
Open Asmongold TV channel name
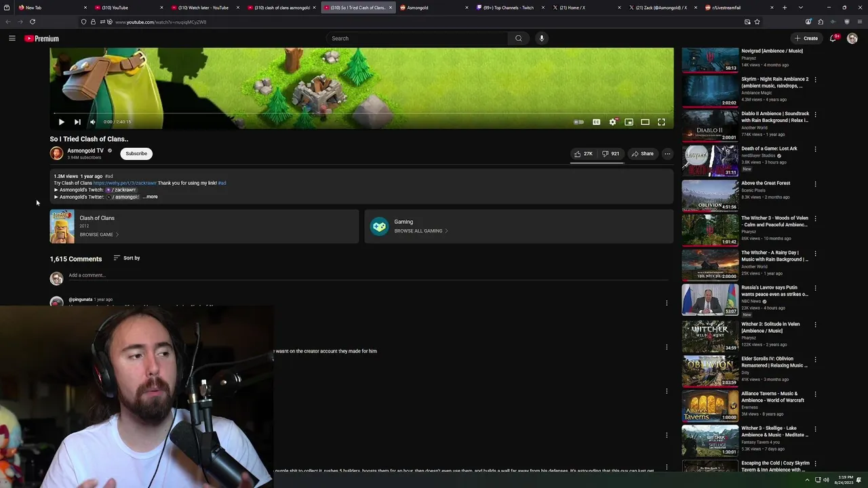click(85, 150)
